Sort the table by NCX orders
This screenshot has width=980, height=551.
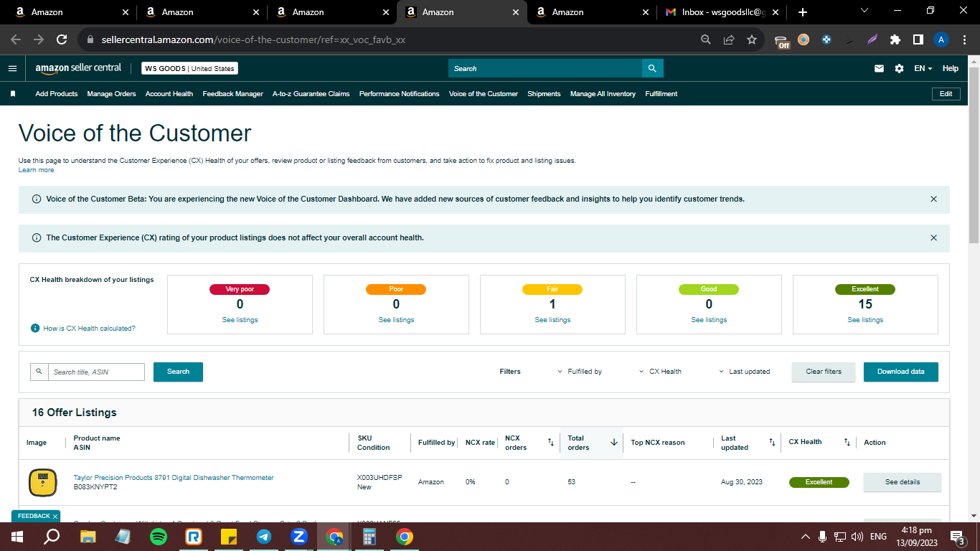click(x=550, y=443)
